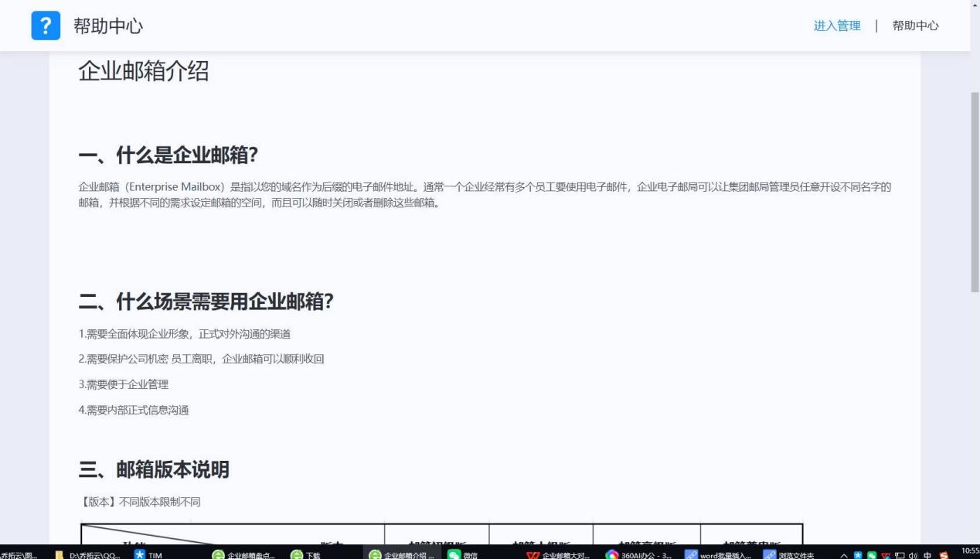Click the volume speaker tray icon
The width and height of the screenshot is (980, 559).
913,554
